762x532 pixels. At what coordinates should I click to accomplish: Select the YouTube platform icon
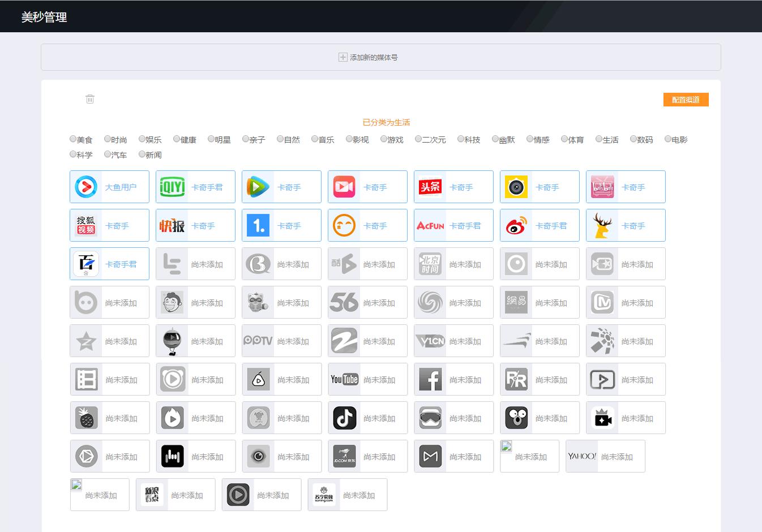(x=344, y=379)
